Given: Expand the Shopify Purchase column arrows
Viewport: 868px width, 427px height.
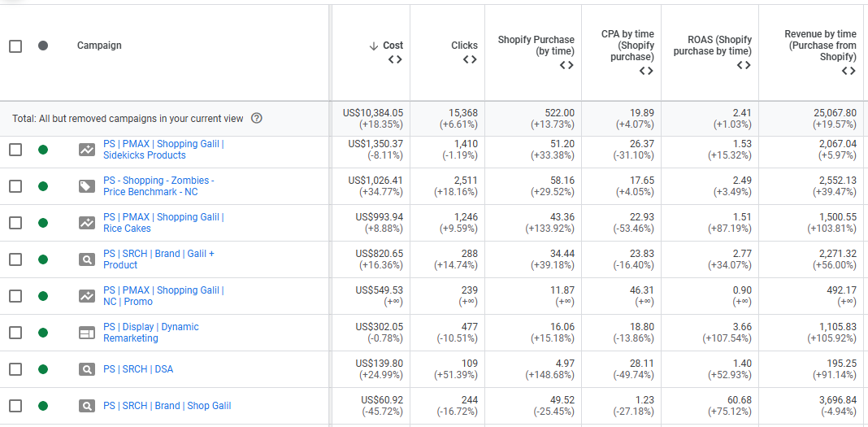Looking at the screenshot, I should tap(566, 65).
